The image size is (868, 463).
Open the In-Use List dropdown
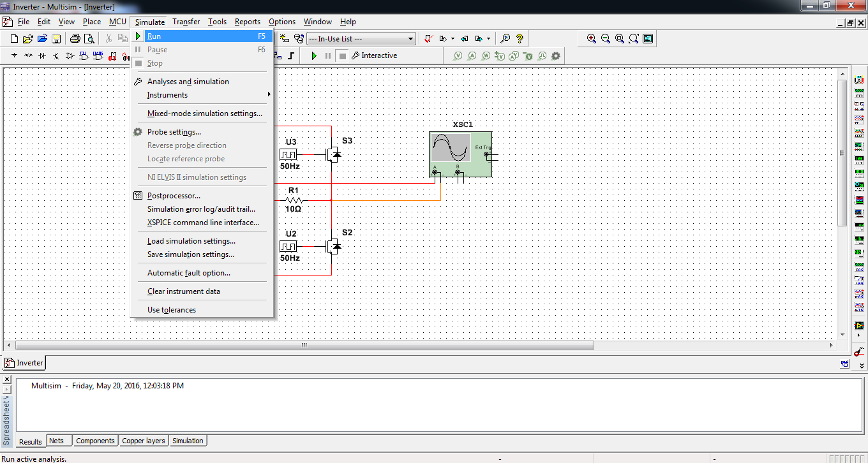point(361,39)
